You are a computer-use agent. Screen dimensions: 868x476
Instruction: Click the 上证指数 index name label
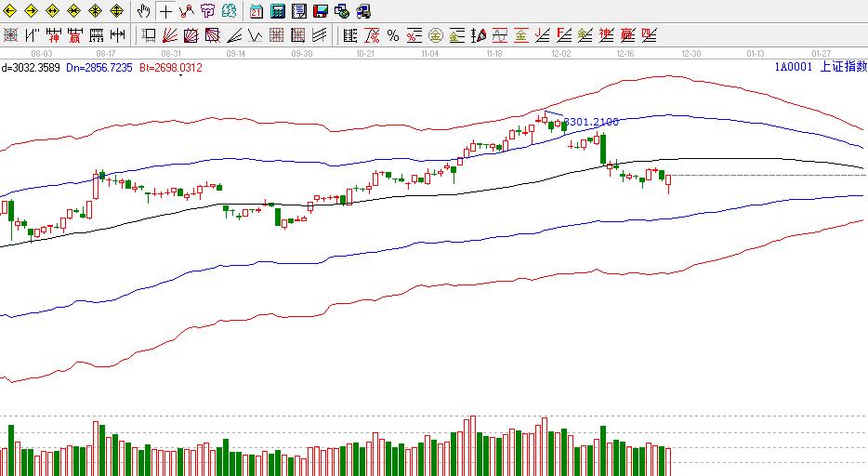coord(843,67)
